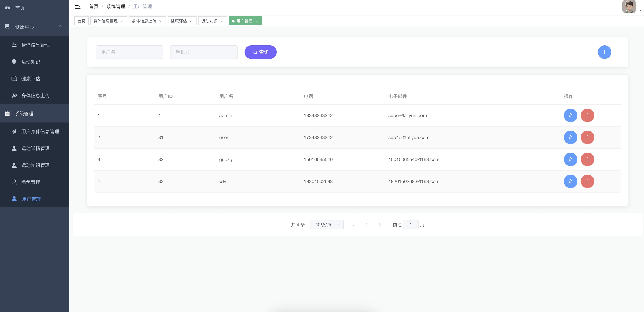
Task: Delete the wly user entry
Action: click(587, 181)
